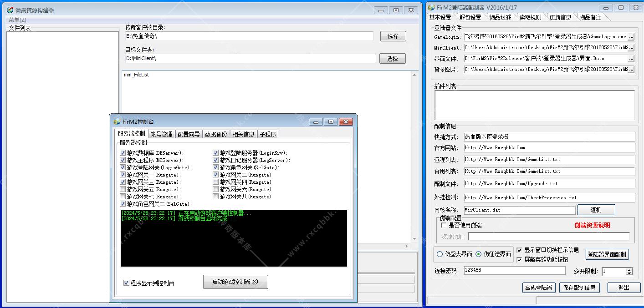This screenshot has height=308, width=644.
Task: Click the browse button next to 背景图片
Action: pyautogui.click(x=631, y=70)
